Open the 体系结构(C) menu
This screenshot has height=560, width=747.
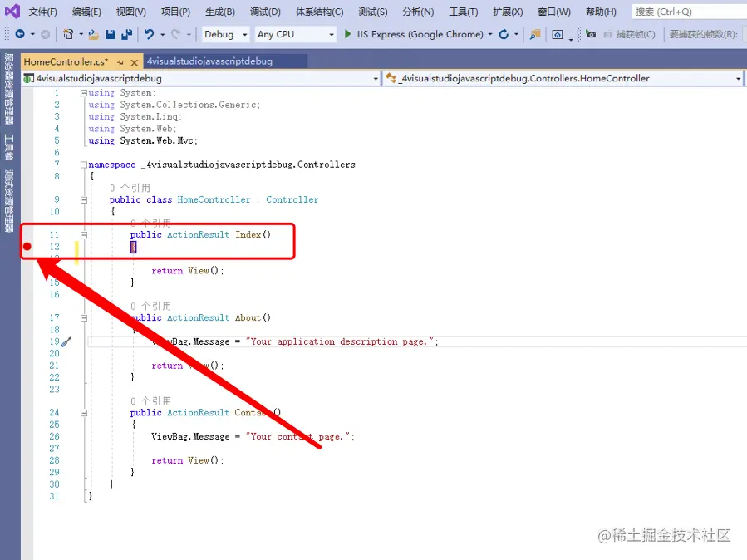(319, 12)
